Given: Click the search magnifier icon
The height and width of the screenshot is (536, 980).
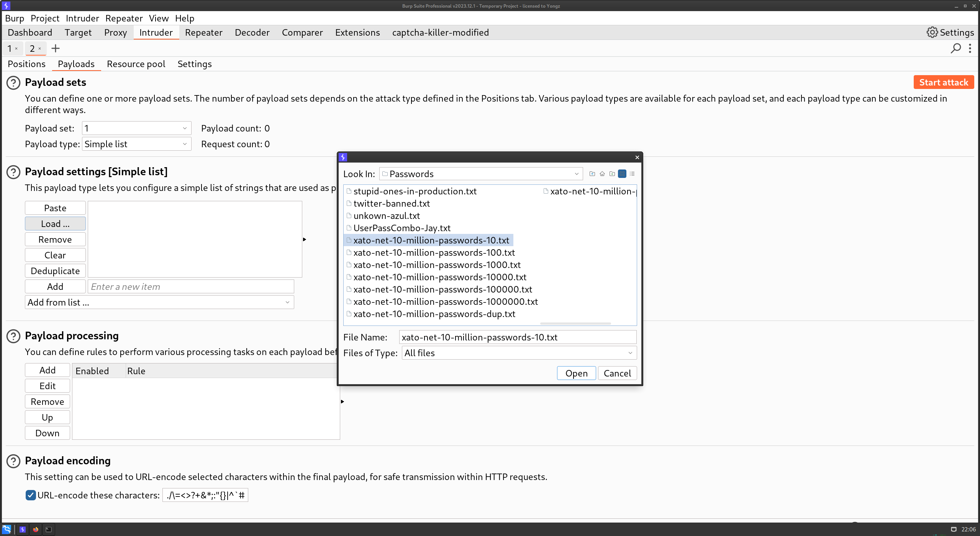Looking at the screenshot, I should 956,48.
